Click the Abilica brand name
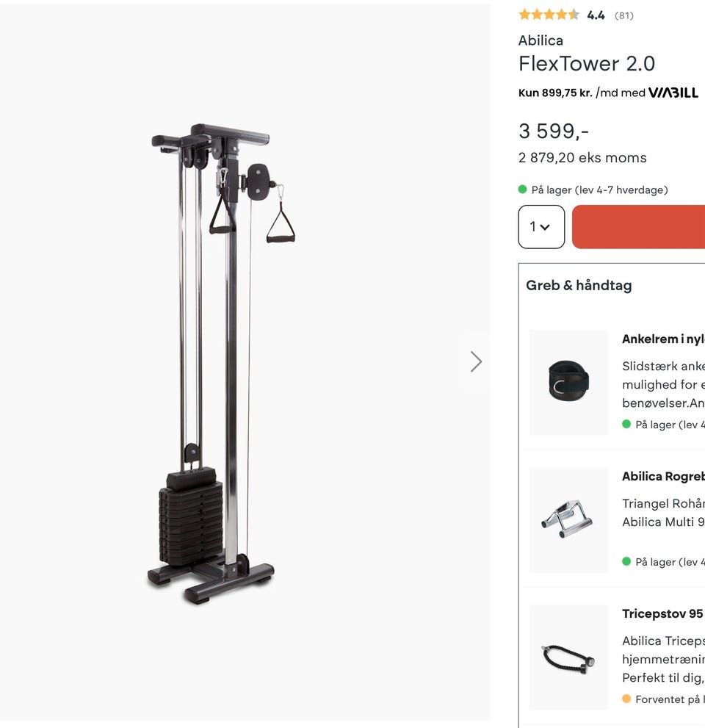Image resolution: width=705 pixels, height=728 pixels. click(540, 40)
